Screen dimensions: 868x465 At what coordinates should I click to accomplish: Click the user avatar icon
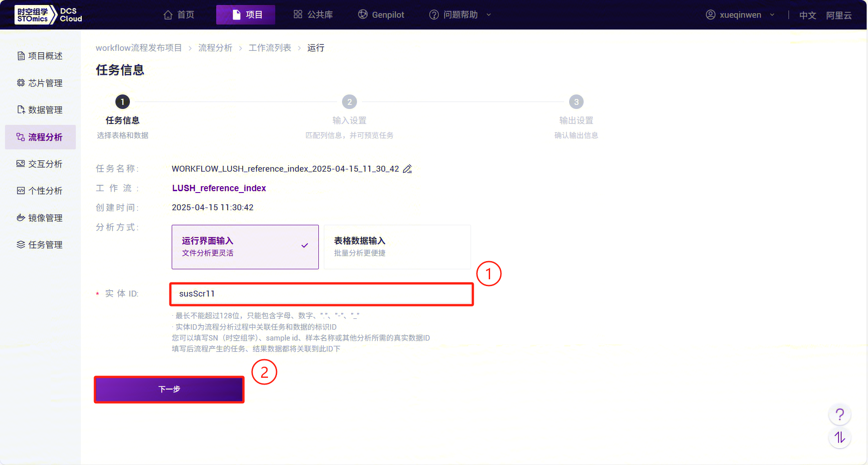pos(711,15)
